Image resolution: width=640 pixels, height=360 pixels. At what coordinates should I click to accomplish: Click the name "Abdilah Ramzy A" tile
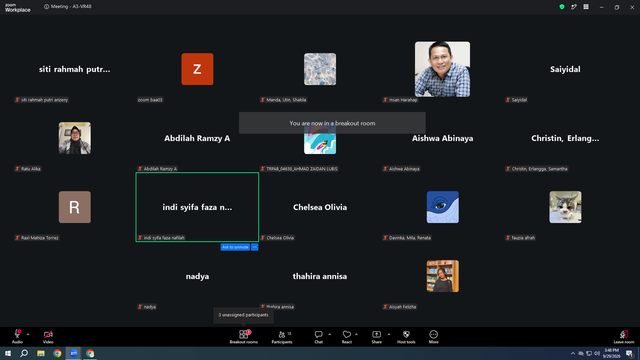click(x=197, y=138)
